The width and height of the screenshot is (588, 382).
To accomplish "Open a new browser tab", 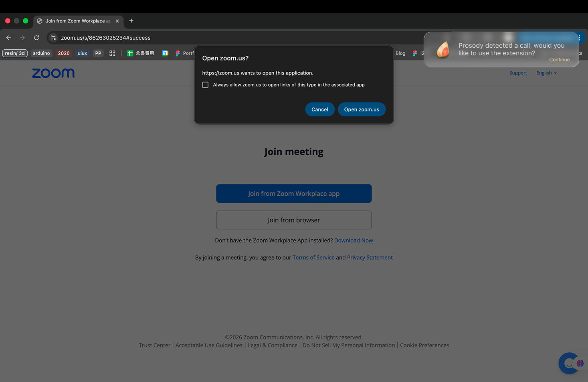I will 131,21.
